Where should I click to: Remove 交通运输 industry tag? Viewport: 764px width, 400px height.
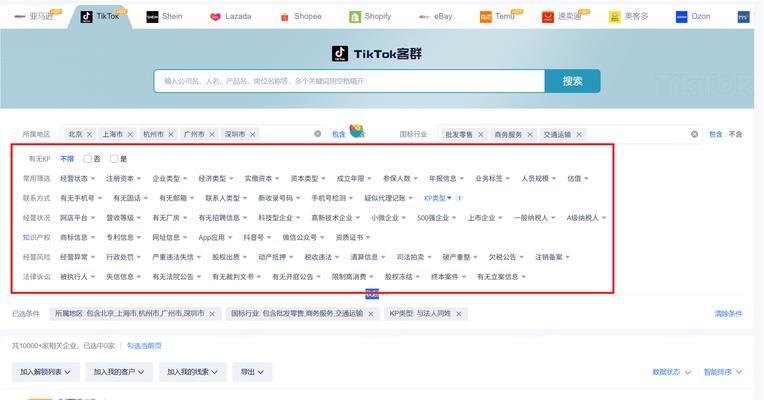pos(579,134)
